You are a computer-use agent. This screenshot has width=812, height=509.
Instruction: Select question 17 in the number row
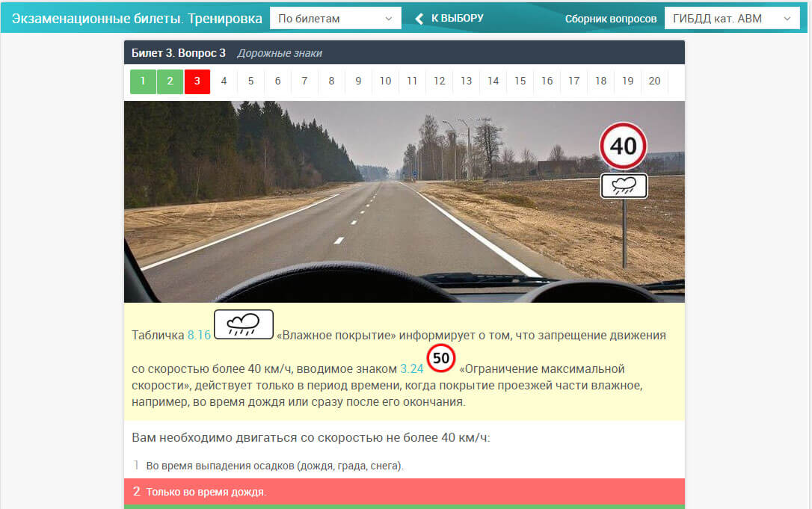[573, 81]
